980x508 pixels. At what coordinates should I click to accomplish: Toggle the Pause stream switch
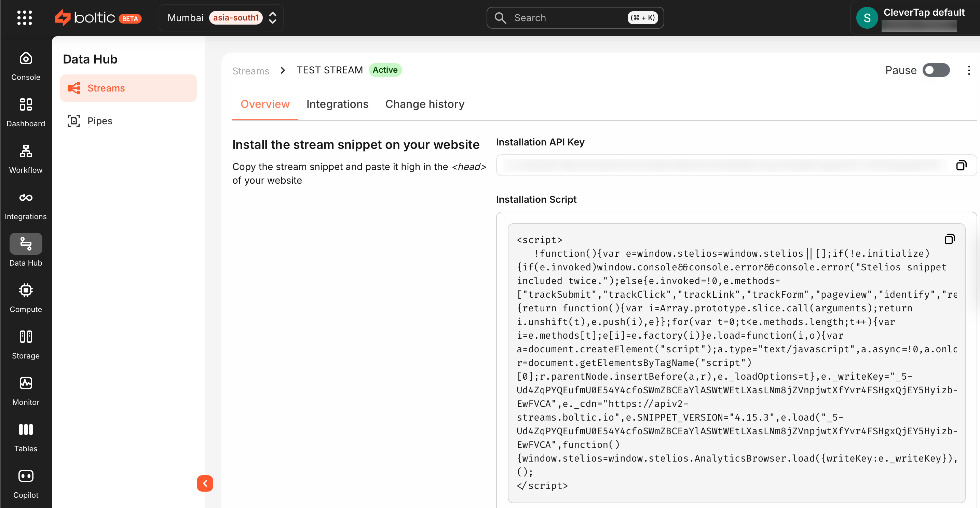coord(936,70)
